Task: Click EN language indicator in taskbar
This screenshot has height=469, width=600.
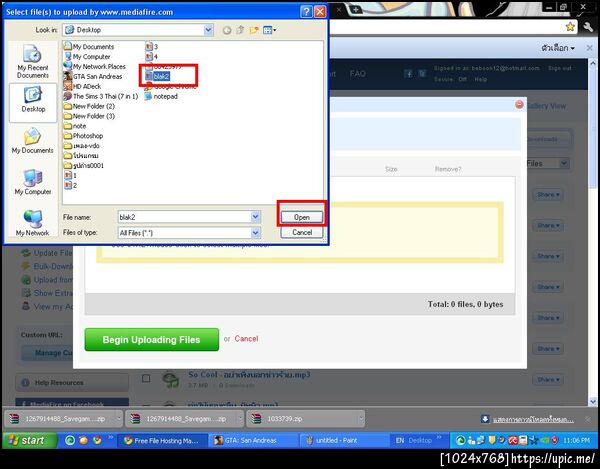Action: 400,441
